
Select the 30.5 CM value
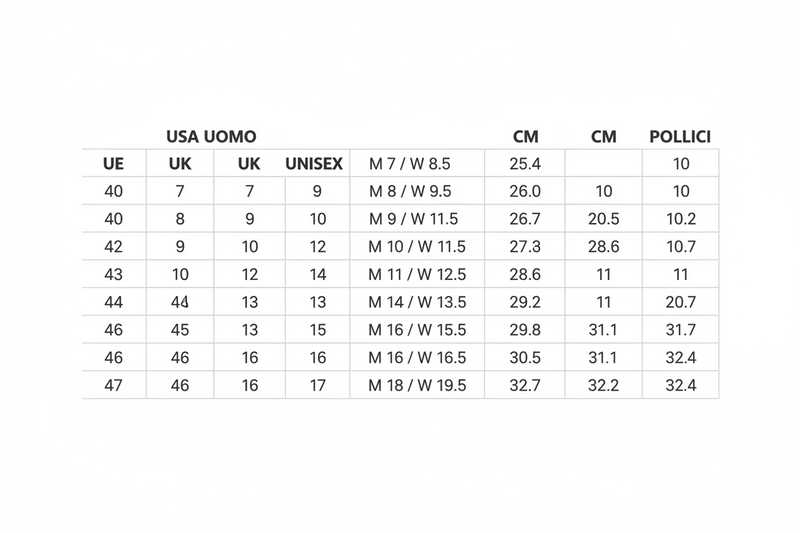(525, 357)
